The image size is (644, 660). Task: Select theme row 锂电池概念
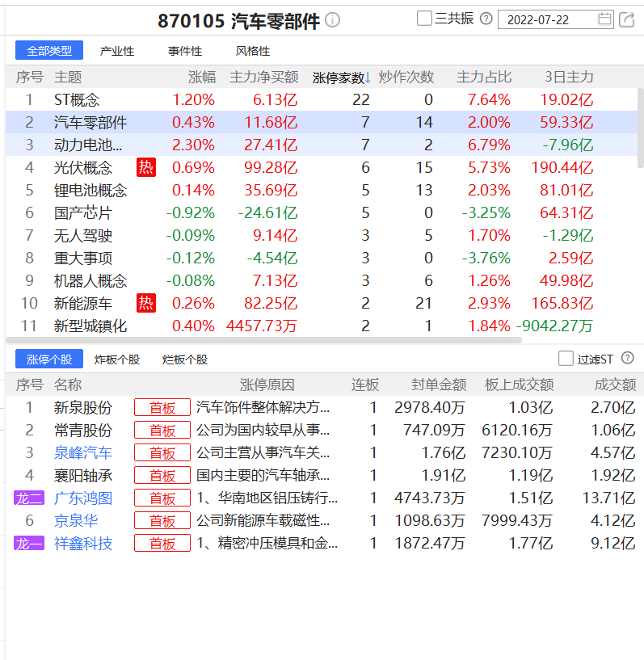(322, 191)
